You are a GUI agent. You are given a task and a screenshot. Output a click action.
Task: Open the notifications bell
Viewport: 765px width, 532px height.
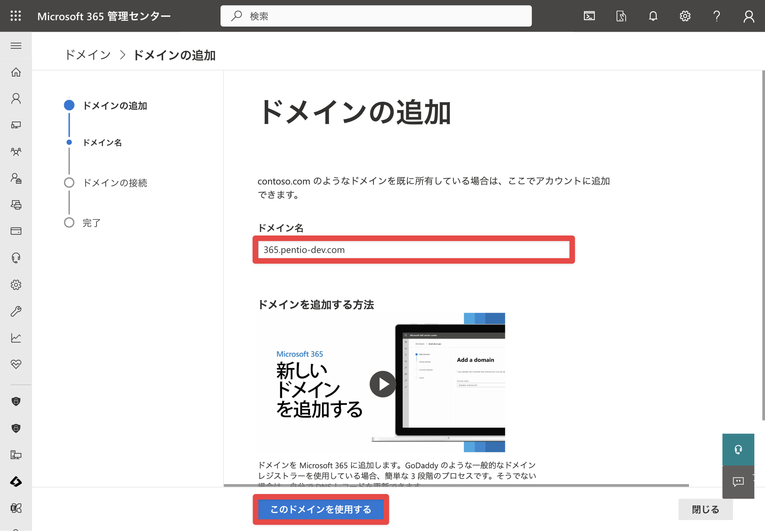click(x=653, y=16)
